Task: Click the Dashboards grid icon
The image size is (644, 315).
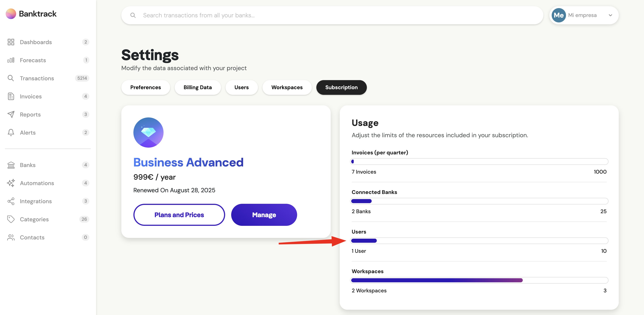Action: (x=11, y=42)
